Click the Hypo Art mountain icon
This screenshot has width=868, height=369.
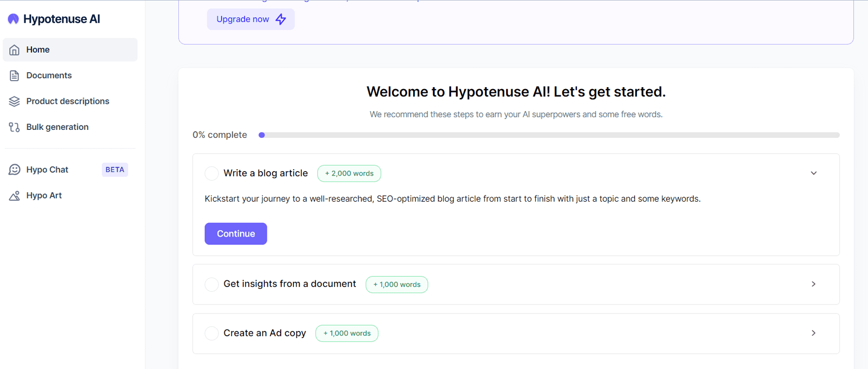14,195
